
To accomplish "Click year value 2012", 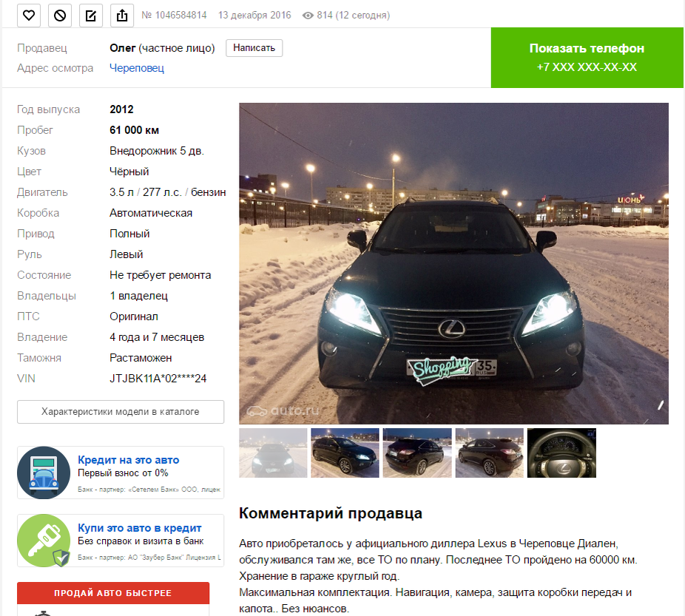I will click(x=121, y=109).
